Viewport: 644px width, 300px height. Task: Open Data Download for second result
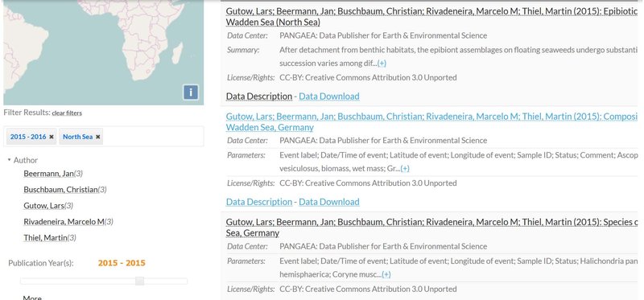click(329, 202)
